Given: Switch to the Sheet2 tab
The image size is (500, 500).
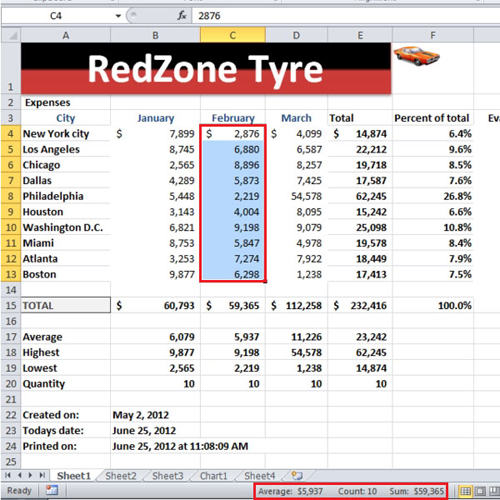Looking at the screenshot, I should click(121, 476).
